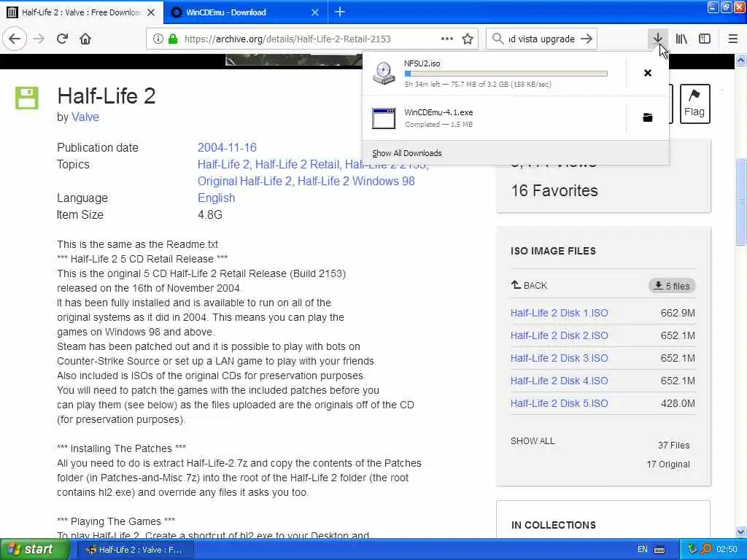Click the WinCDEmu-4.1.exe file icon
Viewport: 747px width, 560px height.
pos(384,118)
